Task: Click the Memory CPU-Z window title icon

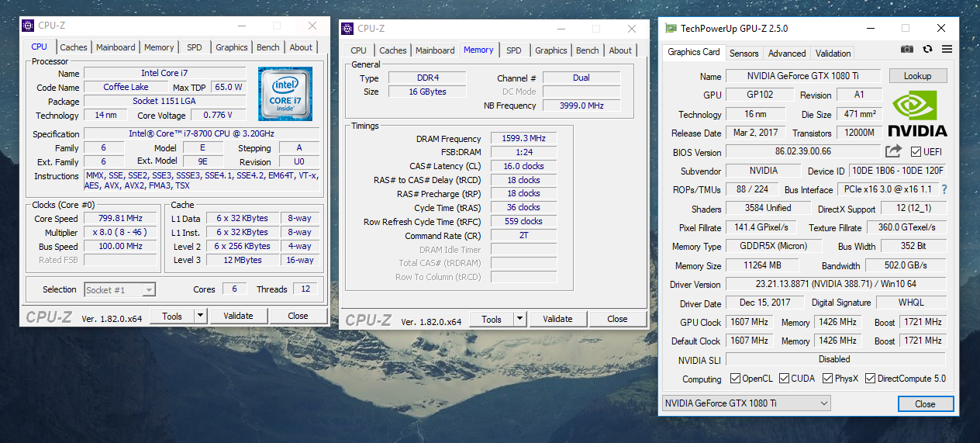Action: pos(349,29)
